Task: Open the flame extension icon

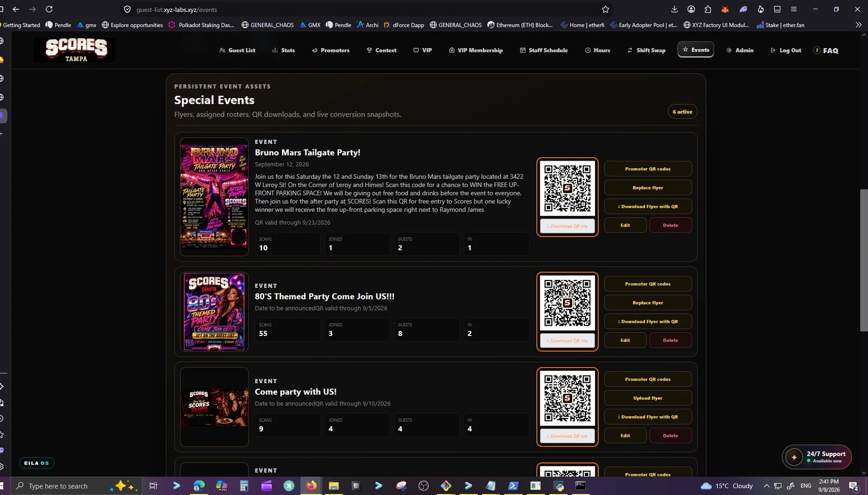Action: coord(761,9)
